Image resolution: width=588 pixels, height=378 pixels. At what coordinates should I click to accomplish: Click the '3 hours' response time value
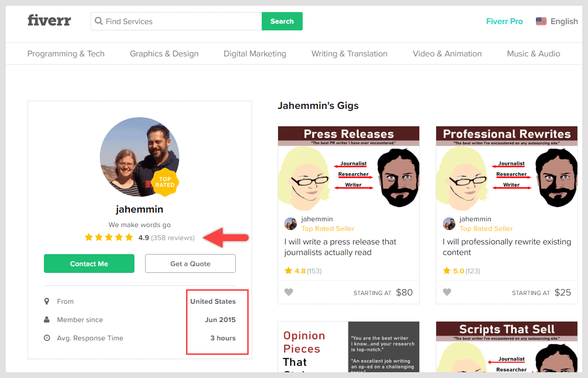(223, 338)
